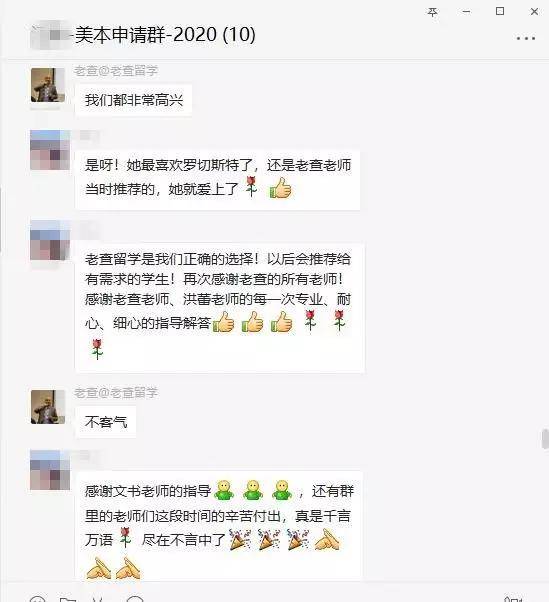Open the emoji picker in the input toolbar
Screen dimensions: 549x602
click(38, 599)
